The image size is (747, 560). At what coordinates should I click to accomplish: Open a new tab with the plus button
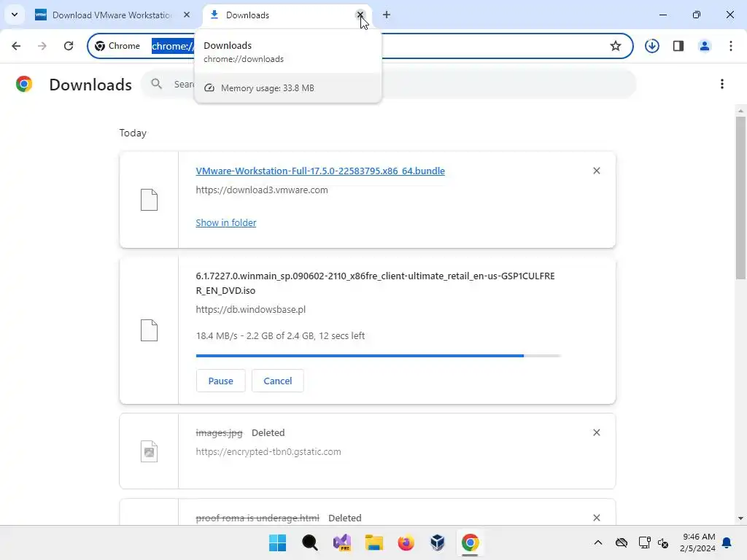(x=387, y=15)
